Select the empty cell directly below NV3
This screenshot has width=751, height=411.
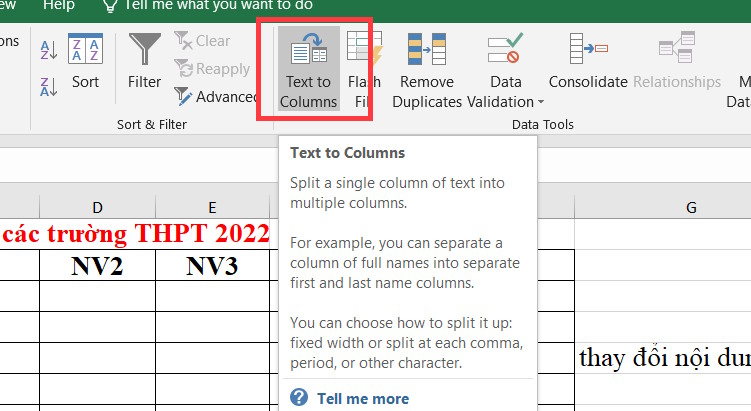coord(212,296)
